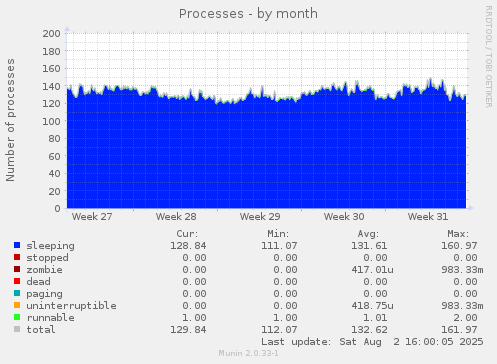Click the 60 y-axis value
The height and width of the screenshot is (364, 497).
pyautogui.click(x=55, y=156)
